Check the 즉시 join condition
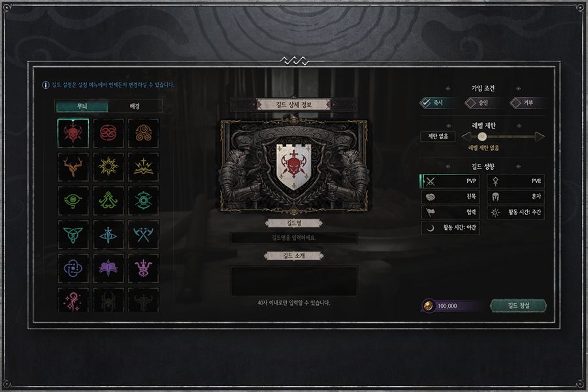Image resolution: width=588 pixels, height=392 pixels. (437, 103)
